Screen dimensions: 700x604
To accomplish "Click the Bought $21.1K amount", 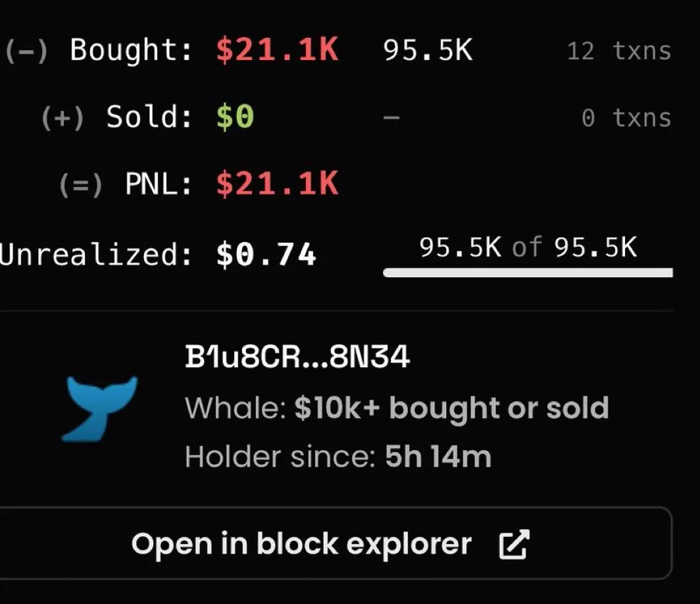I will point(277,51).
